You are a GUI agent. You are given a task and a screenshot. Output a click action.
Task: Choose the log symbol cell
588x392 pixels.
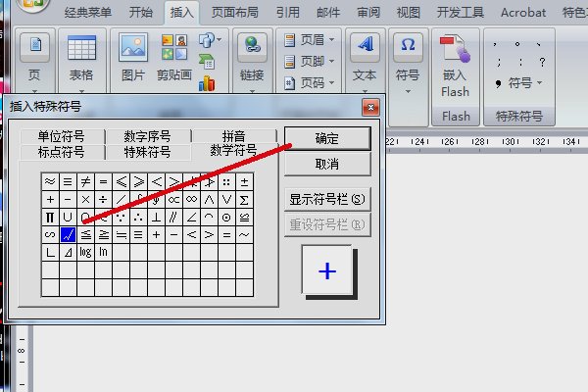point(85,253)
